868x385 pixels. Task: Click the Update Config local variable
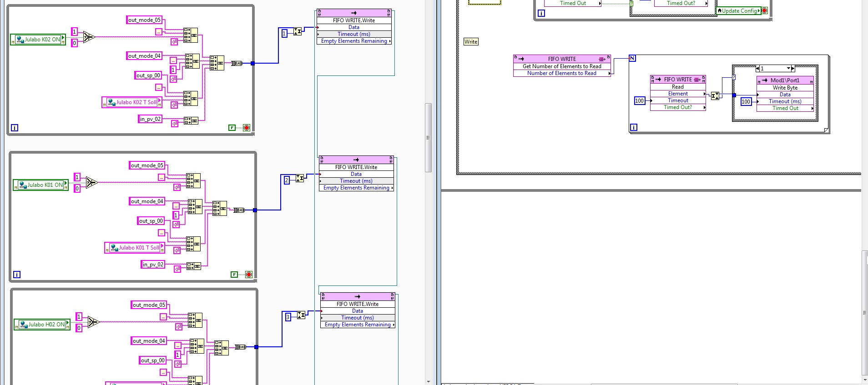[x=739, y=10]
